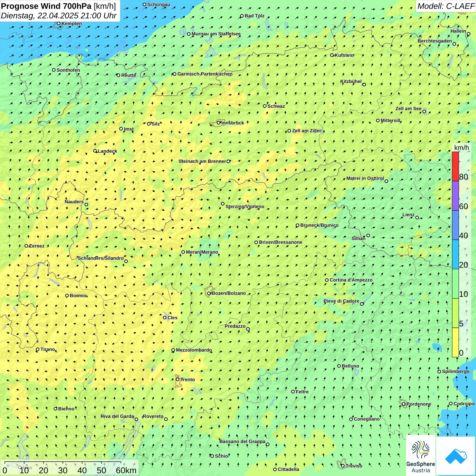Click the 'Hallein' label
The image size is (476, 476).
coord(458,31)
